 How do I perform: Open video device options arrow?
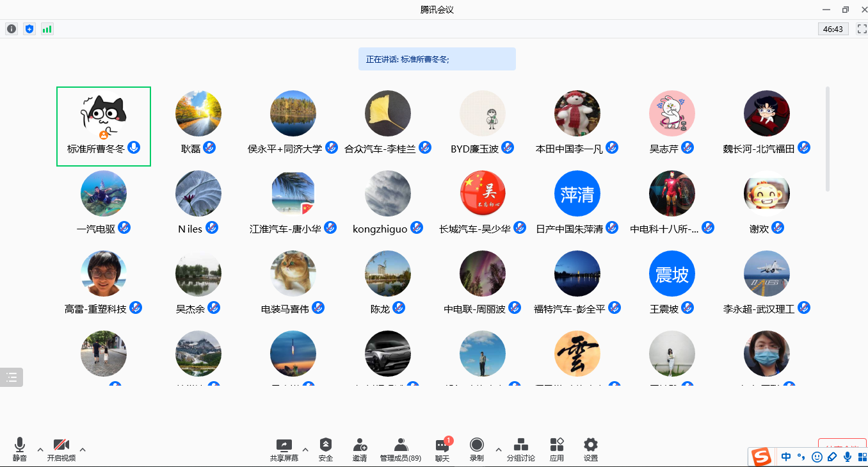(x=83, y=450)
